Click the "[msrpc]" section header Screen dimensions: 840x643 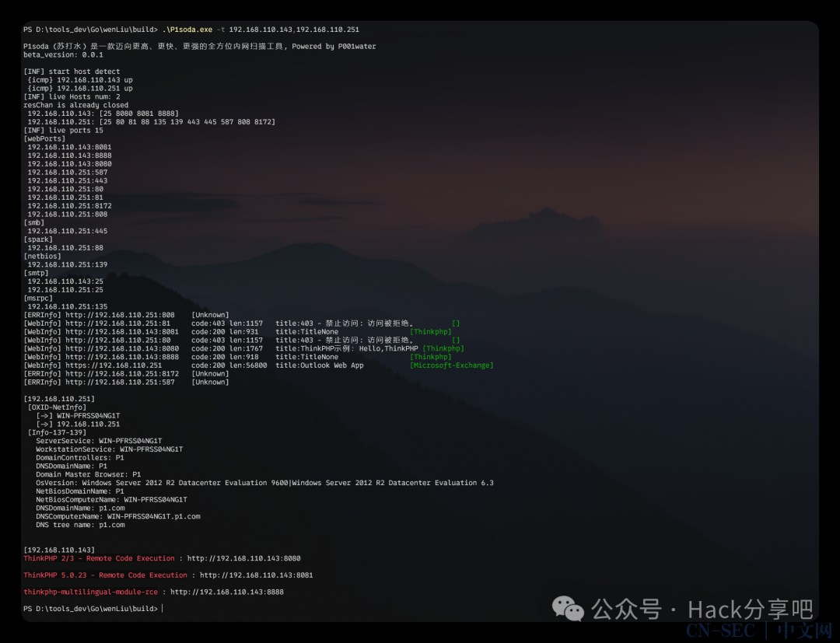click(38, 299)
